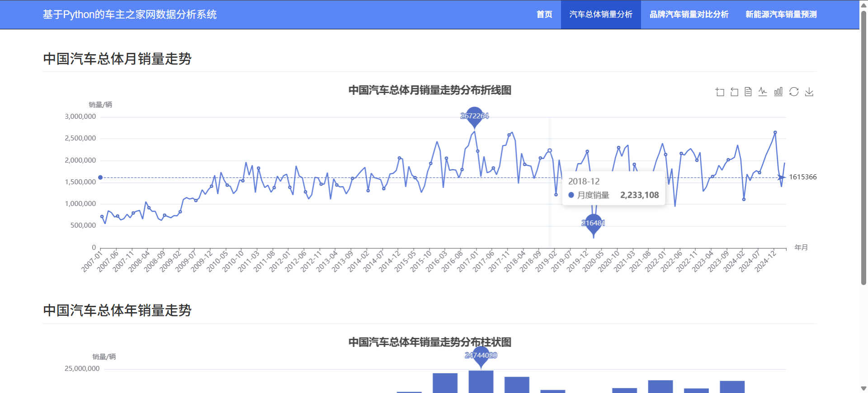The height and width of the screenshot is (393, 868).
Task: Click the 2017-11 x-axis label
Action: click(499, 262)
